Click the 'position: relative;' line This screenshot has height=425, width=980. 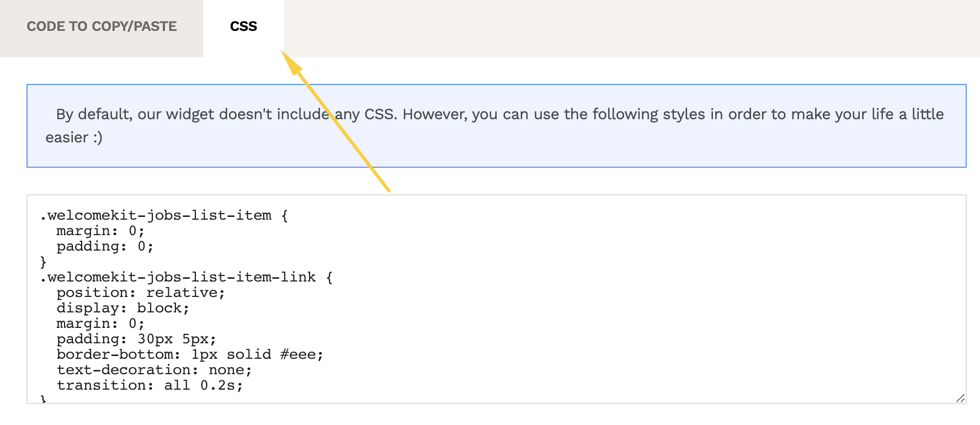pos(141,293)
